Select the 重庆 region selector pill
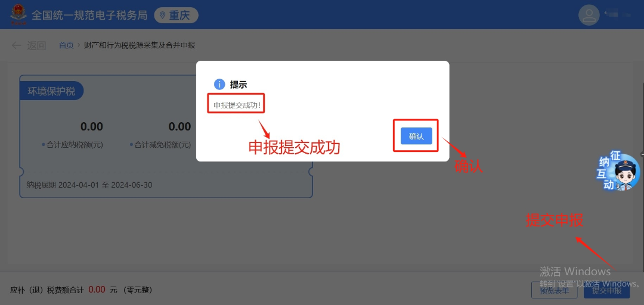 176,15
